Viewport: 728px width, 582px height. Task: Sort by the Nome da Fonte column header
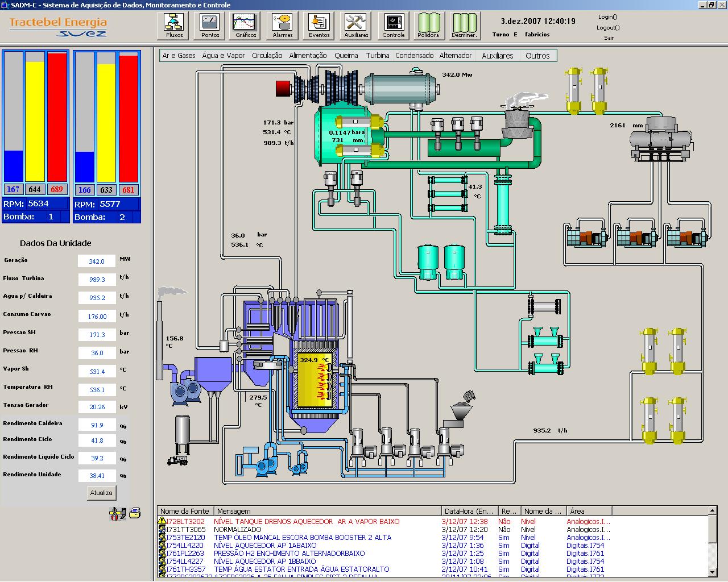[185, 511]
